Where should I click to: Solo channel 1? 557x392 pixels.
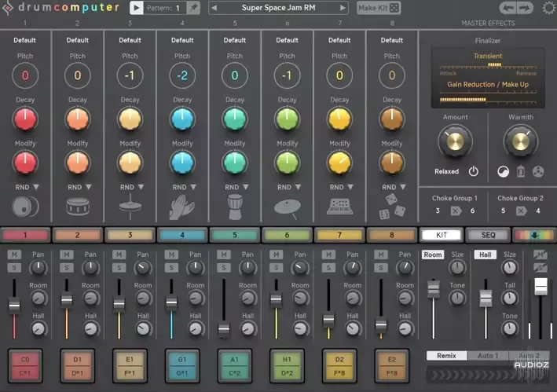[14, 268]
